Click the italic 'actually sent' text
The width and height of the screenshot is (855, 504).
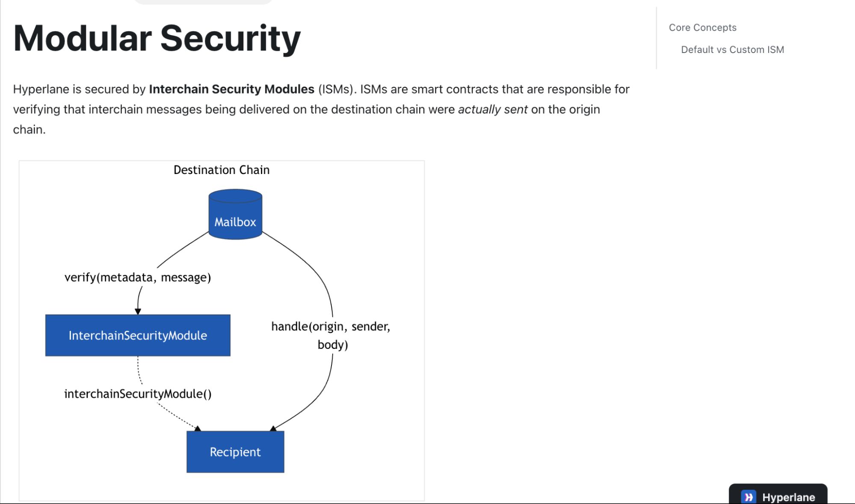(x=493, y=109)
